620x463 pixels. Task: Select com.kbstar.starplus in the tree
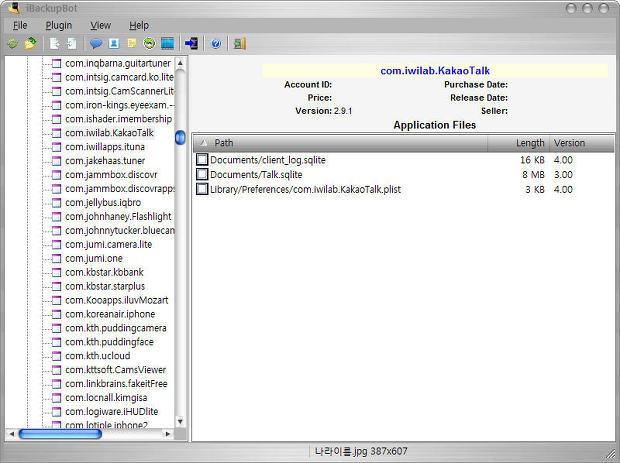105,286
